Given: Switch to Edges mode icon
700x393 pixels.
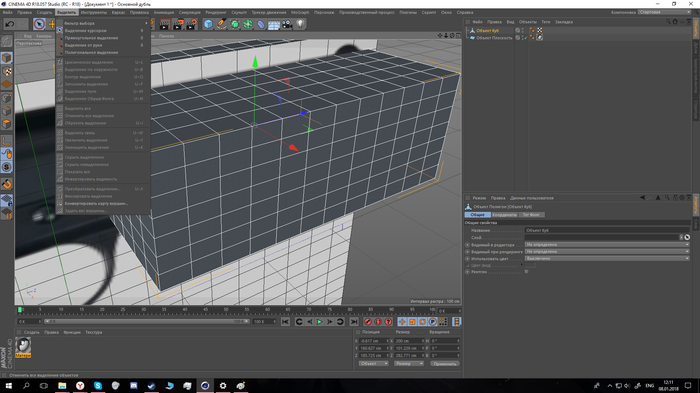Looking at the screenshot, I should point(7,111).
